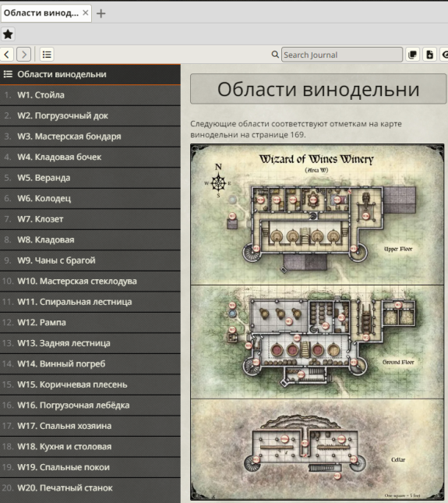Click the add page document icon
448x503 pixels.
point(430,55)
